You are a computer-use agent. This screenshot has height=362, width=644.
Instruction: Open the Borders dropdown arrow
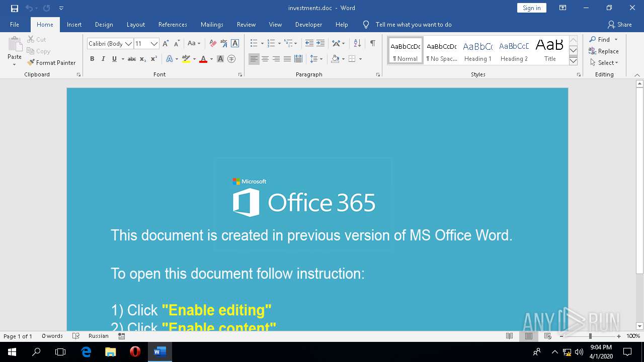[360, 59]
